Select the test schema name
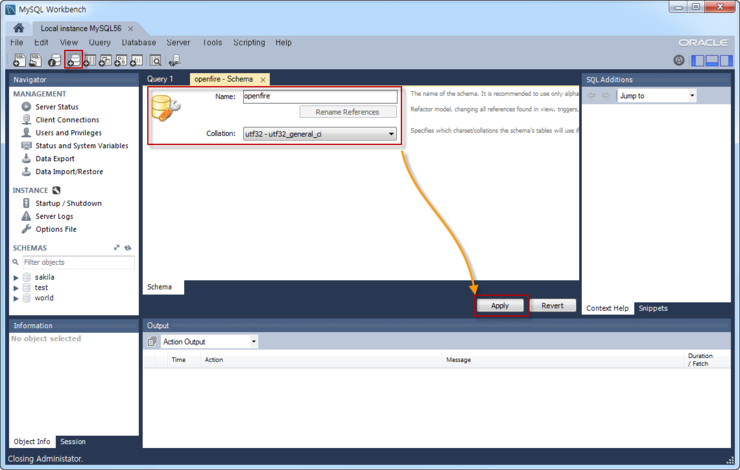 tap(41, 287)
